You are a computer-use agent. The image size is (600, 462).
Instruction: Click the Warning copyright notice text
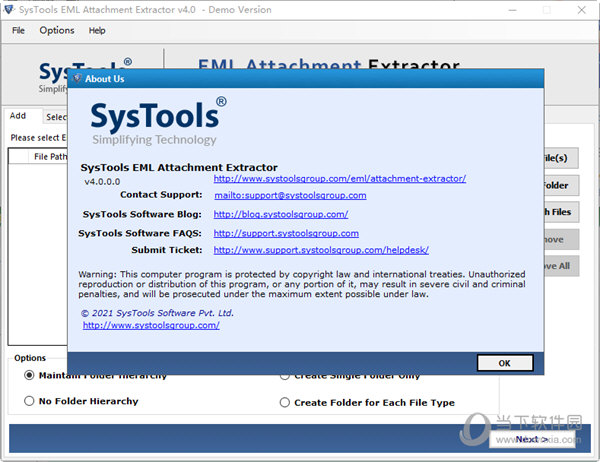click(302, 284)
